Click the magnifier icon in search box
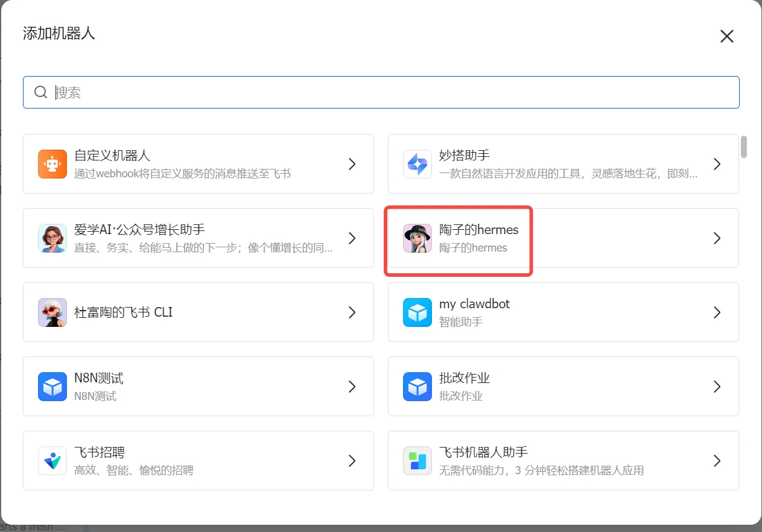This screenshot has height=532, width=762. 40,92
